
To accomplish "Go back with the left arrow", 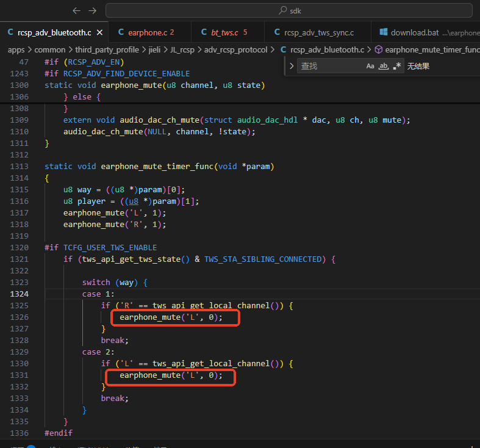I will (76, 11).
